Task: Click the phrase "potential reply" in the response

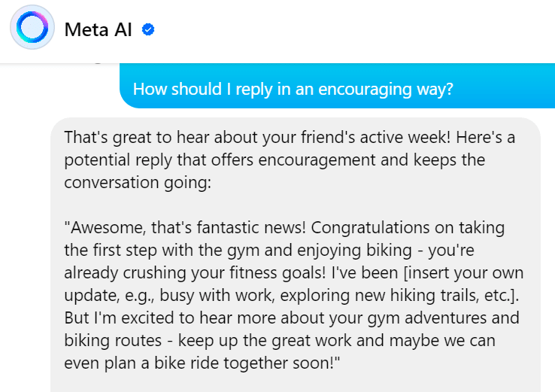Action: (x=113, y=160)
